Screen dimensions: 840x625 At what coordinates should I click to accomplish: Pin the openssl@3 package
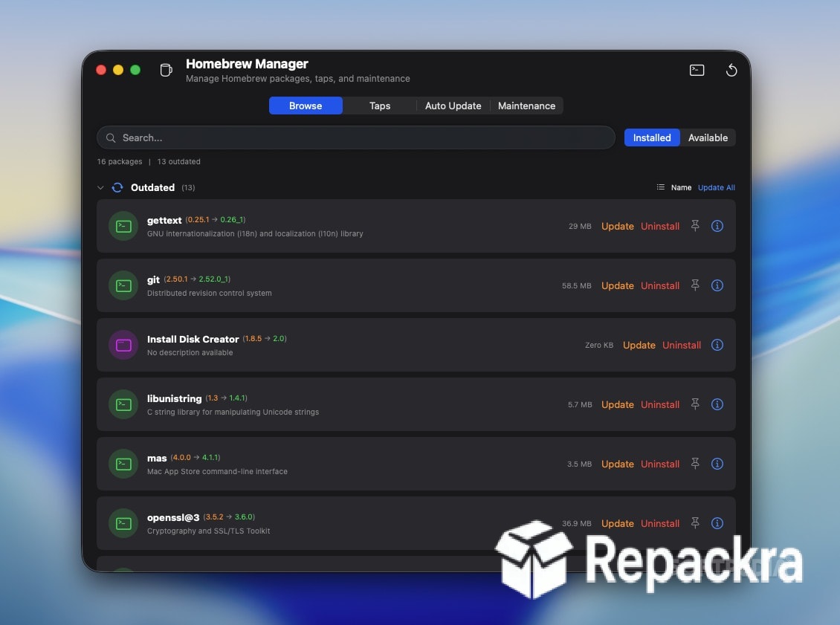click(695, 523)
